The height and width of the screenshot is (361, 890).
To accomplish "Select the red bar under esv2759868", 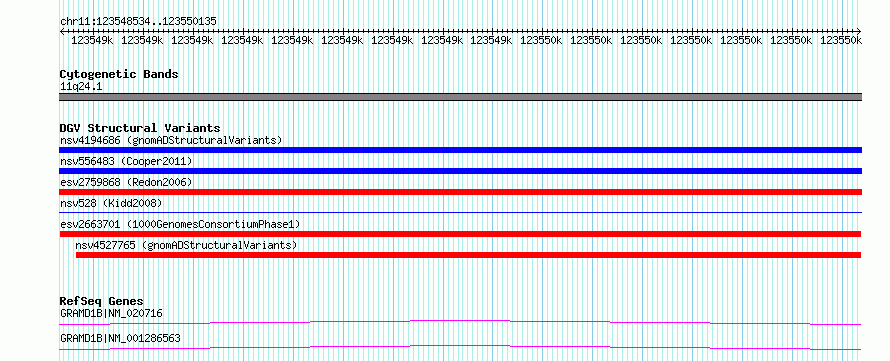I will tap(460, 192).
